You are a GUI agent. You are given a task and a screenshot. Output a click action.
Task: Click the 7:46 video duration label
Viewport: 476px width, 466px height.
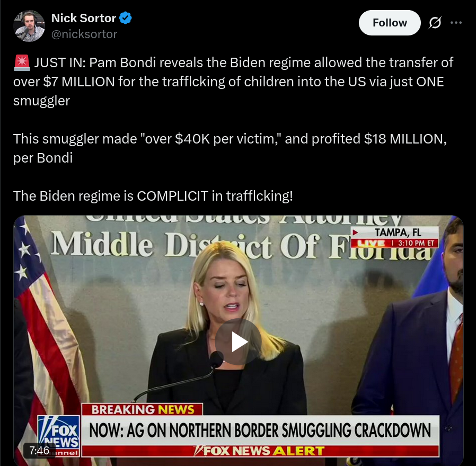39,450
